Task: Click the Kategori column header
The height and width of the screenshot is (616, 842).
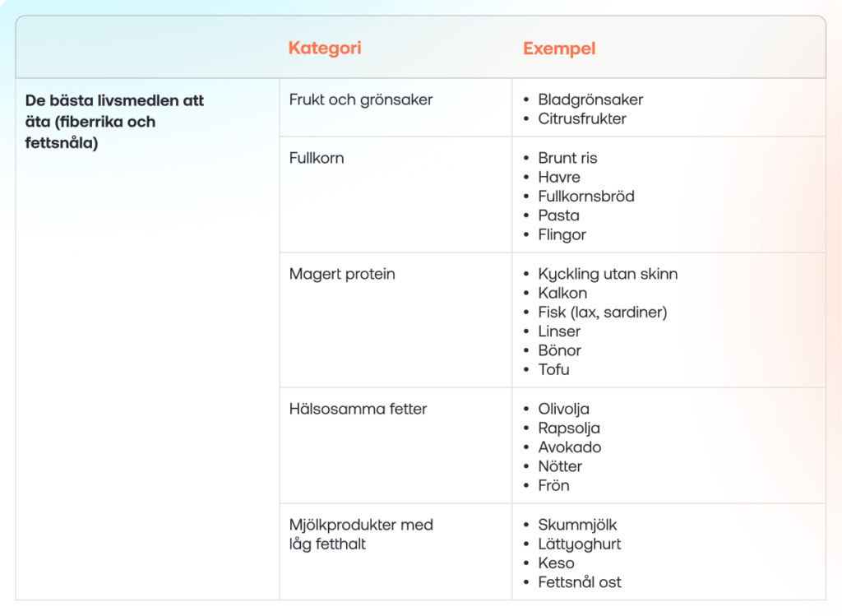Action: point(324,48)
